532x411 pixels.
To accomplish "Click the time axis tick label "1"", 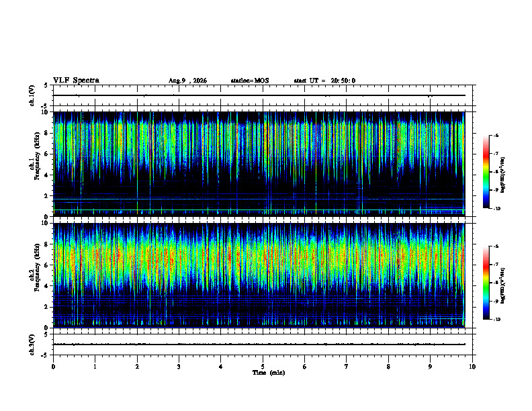I will [x=95, y=367].
